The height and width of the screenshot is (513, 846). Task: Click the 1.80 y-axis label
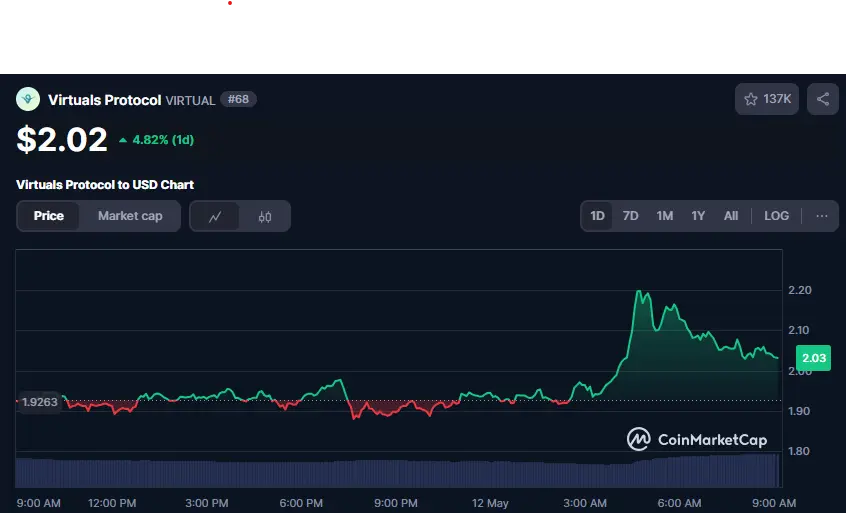799,451
